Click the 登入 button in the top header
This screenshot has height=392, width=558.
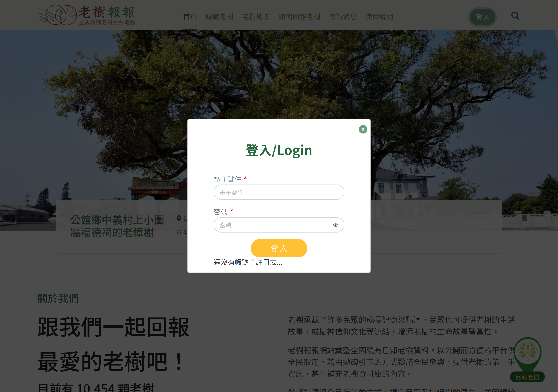pos(482,17)
